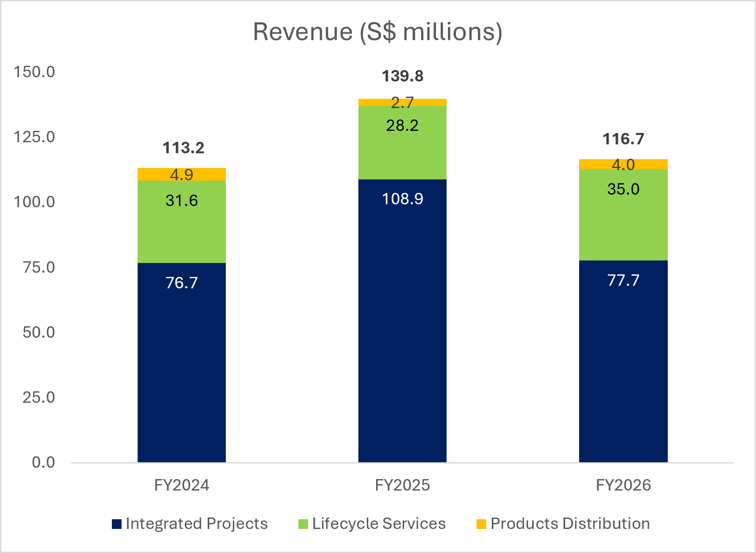Screen dimensions: 756x553
Task: Select the FY2025 Integrated Projects bar segment
Action: coord(402,321)
